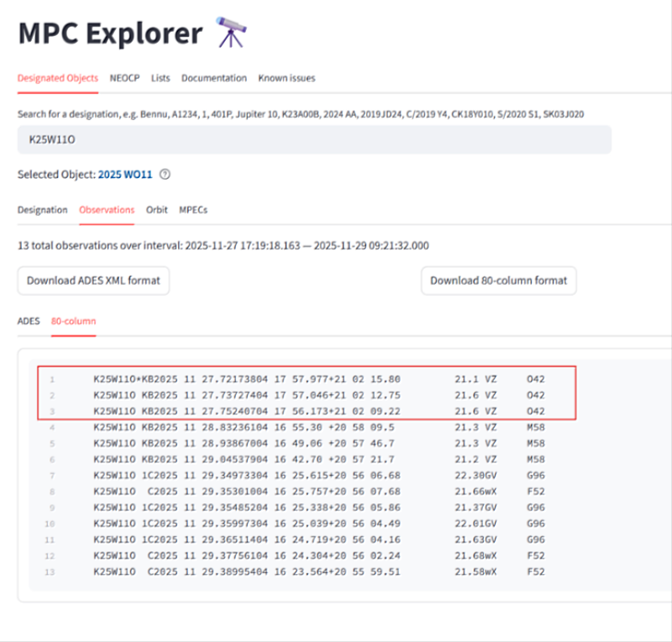Click the telescope icon beside MPC Explorer
This screenshot has height=642, width=672.
click(233, 34)
